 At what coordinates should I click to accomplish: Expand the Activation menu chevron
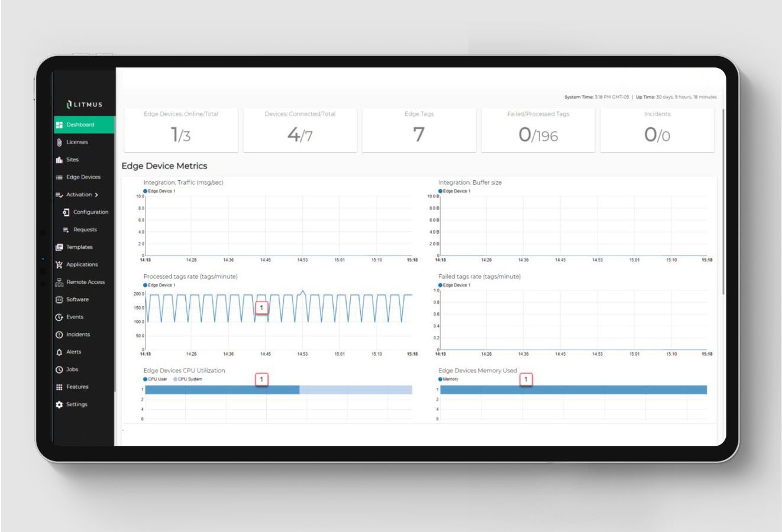95,194
